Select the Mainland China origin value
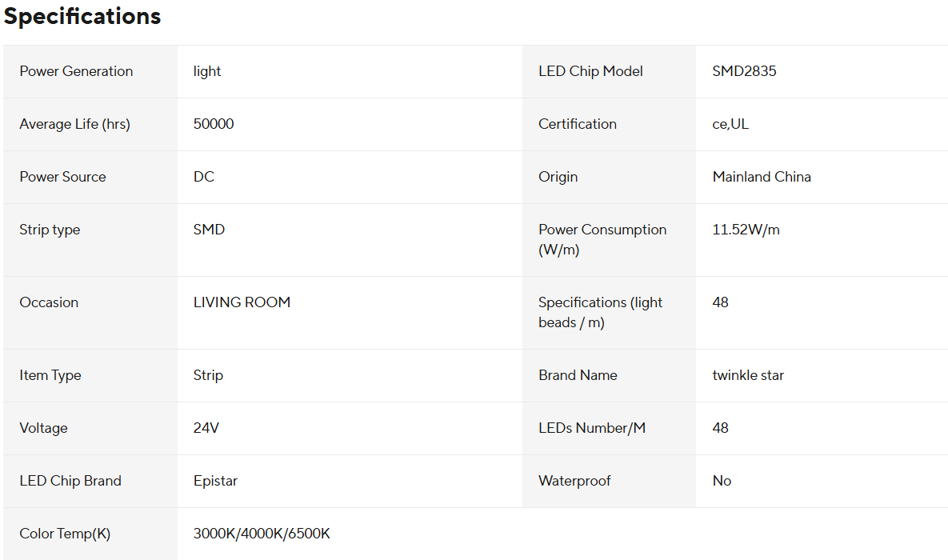Viewport: 948px width, 560px height. 762,177
